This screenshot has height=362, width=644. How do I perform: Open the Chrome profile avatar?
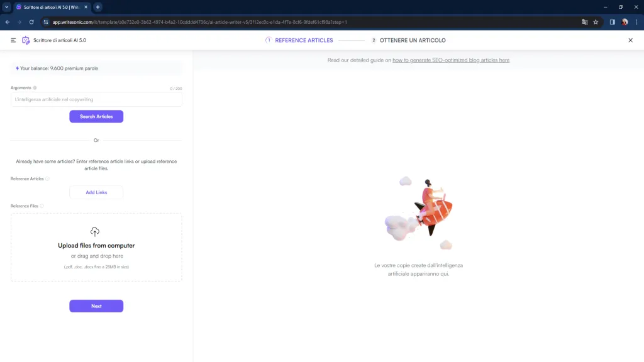click(625, 22)
